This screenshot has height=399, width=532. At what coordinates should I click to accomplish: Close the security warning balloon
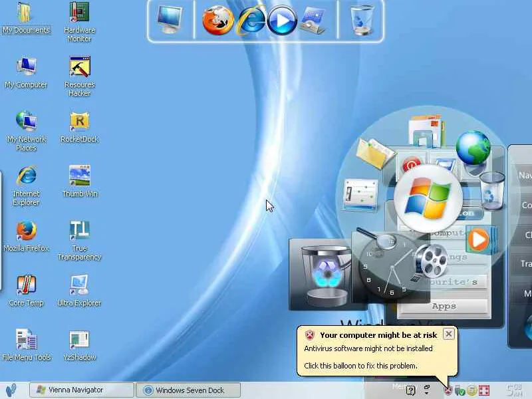tap(448, 334)
